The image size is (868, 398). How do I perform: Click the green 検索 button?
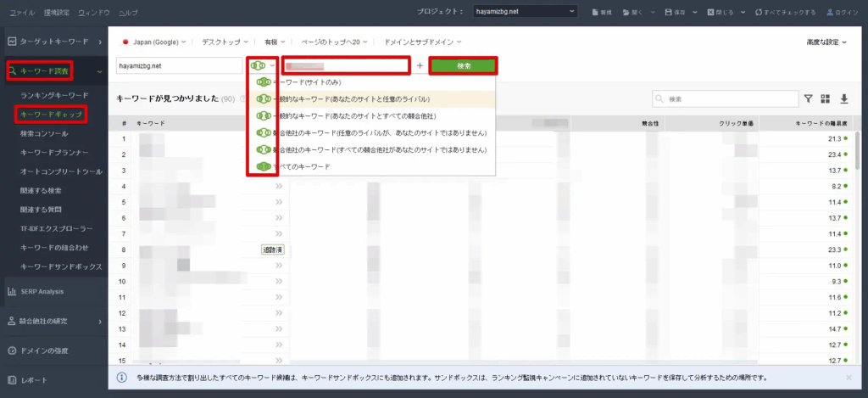[463, 65]
